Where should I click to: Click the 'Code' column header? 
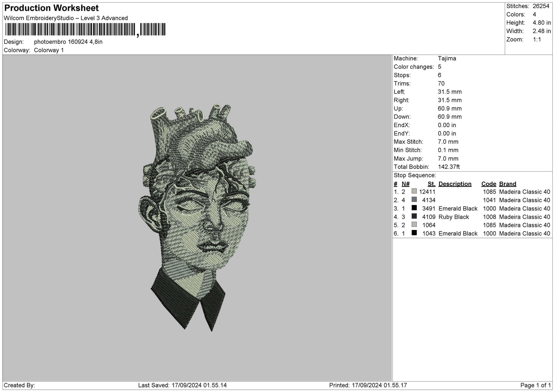489,184
